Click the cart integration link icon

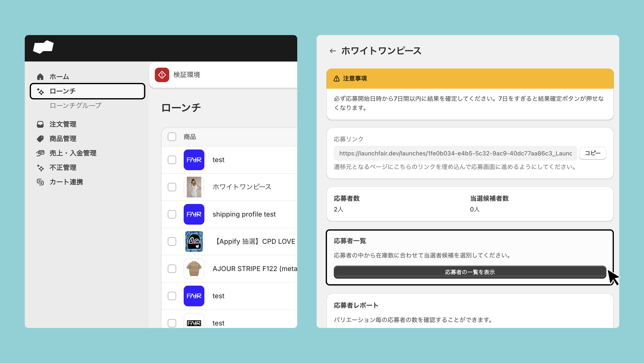(x=40, y=182)
